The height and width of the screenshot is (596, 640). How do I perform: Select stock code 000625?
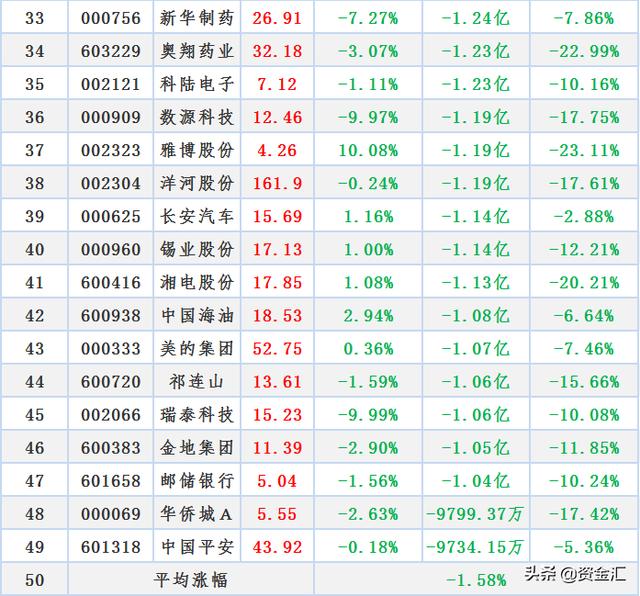point(111,217)
